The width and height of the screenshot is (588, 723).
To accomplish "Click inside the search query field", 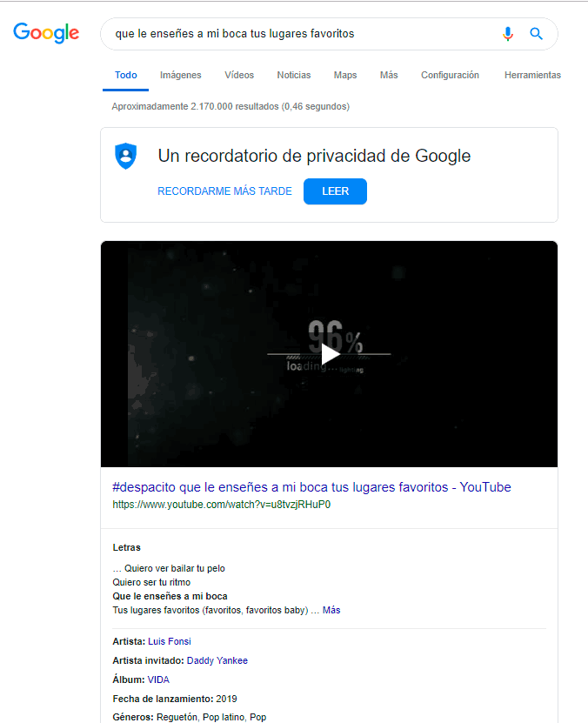I will 299,34.
